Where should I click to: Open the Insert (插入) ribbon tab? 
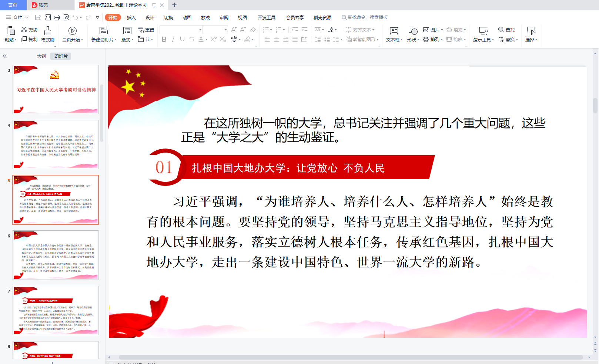131,17
